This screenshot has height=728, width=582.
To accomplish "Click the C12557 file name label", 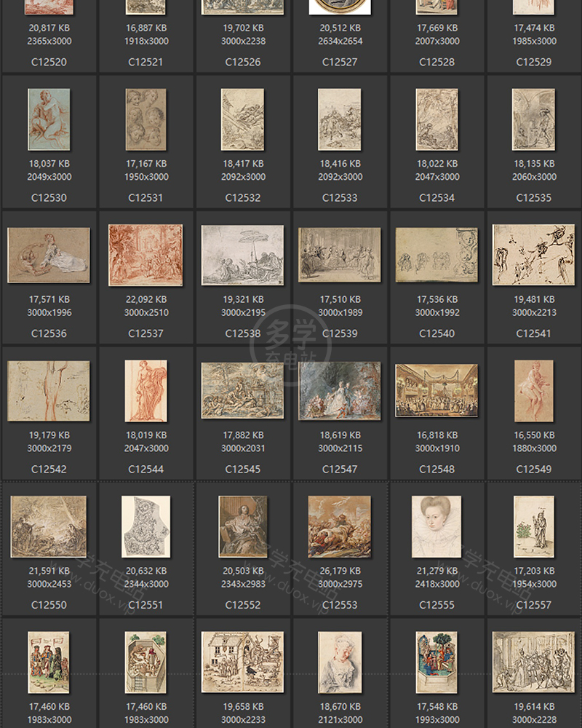I will pyautogui.click(x=533, y=604).
